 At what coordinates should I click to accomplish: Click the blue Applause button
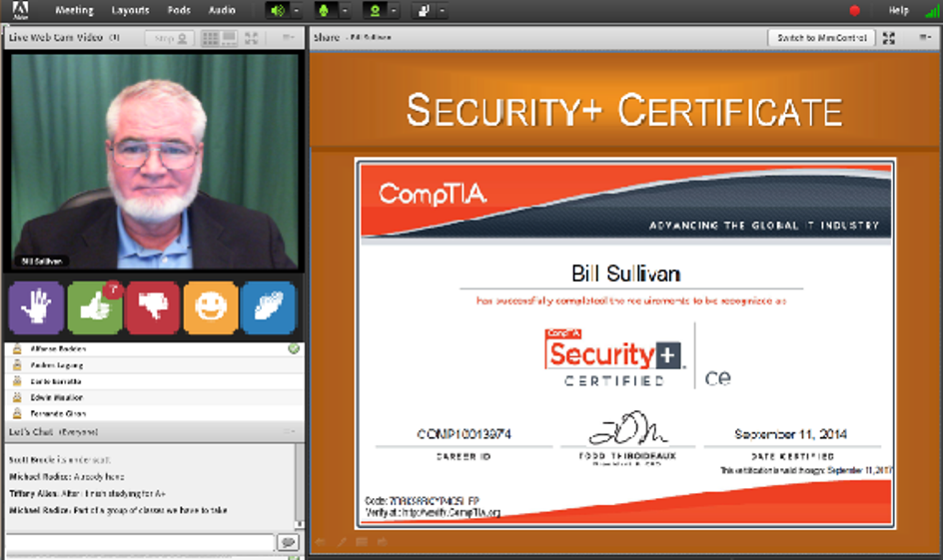point(269,307)
